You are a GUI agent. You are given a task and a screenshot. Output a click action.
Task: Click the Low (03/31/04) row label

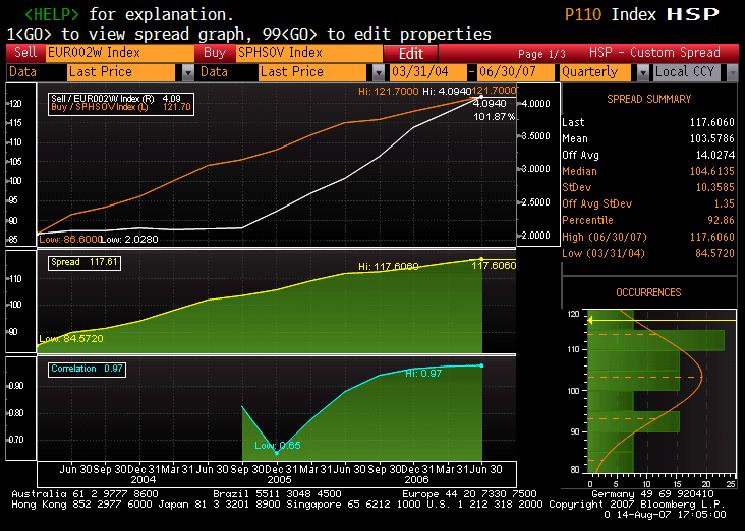(603, 253)
